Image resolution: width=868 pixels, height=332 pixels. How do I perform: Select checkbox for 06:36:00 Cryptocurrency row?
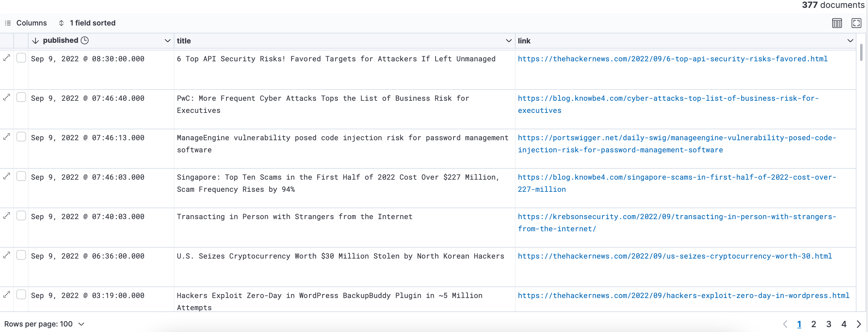pyautogui.click(x=21, y=255)
